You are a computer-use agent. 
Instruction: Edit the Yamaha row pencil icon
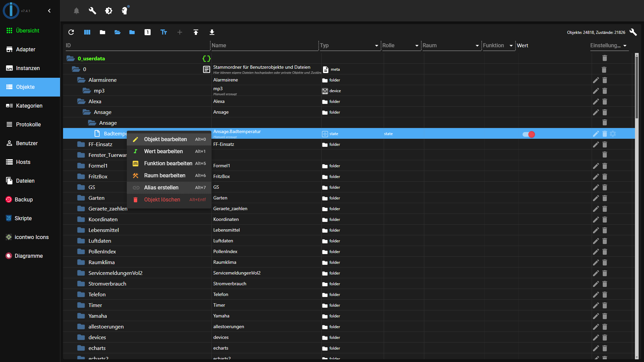point(596,316)
